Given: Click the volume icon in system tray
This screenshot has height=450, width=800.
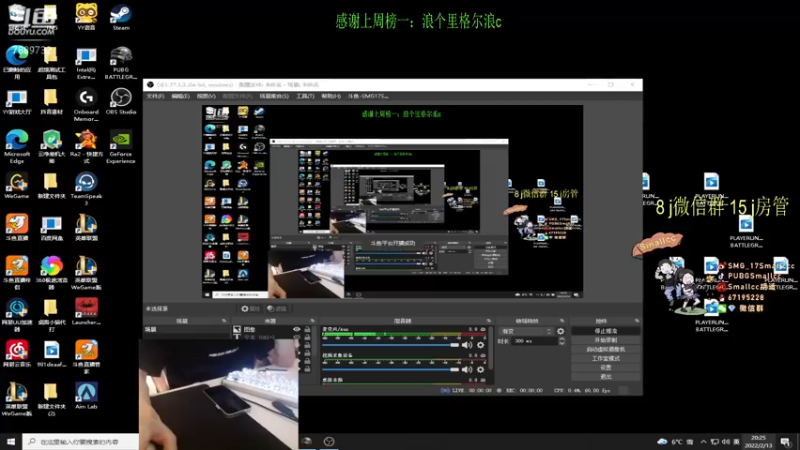Looking at the screenshot, I should [726, 442].
